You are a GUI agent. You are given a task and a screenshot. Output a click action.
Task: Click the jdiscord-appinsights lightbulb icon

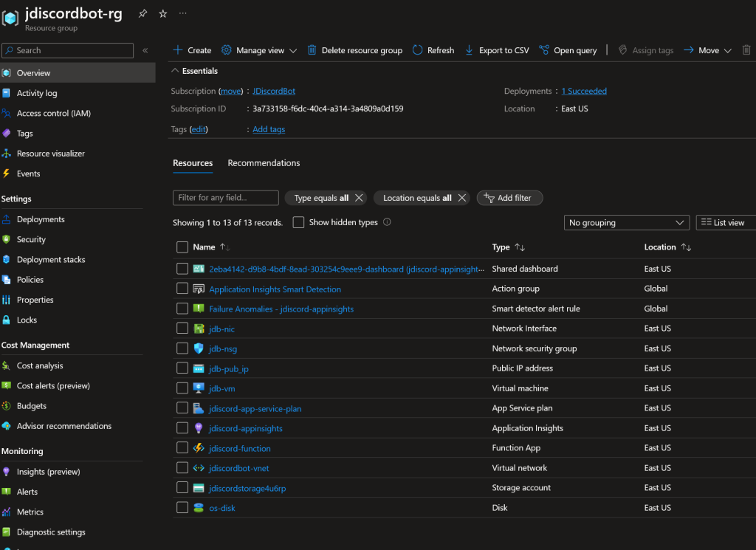coord(199,428)
